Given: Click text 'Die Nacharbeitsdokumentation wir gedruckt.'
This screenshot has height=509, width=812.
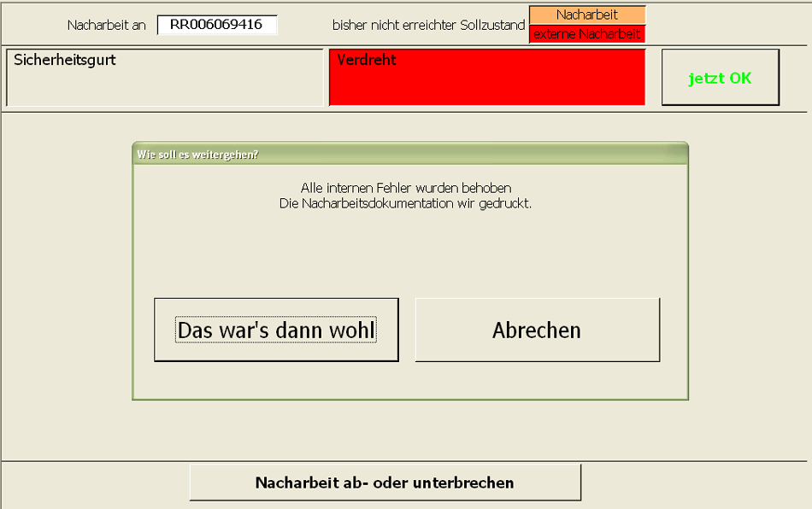Looking at the screenshot, I should click(405, 203).
